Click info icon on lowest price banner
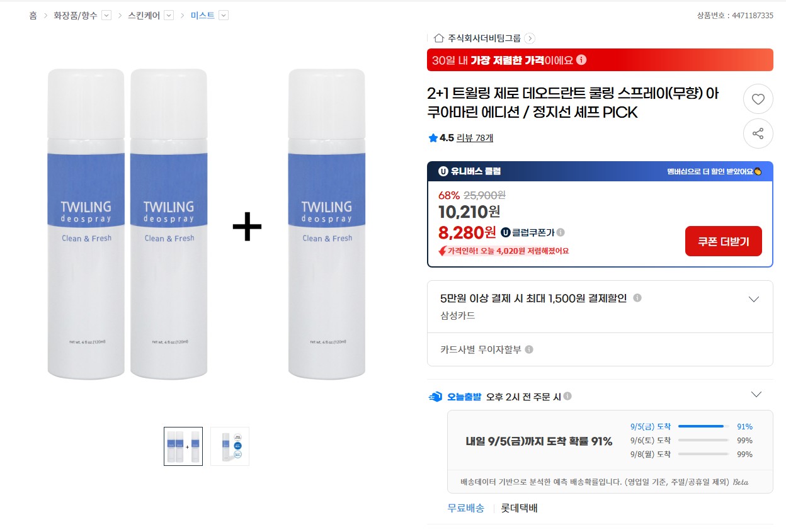This screenshot has height=532, width=786. (581, 60)
